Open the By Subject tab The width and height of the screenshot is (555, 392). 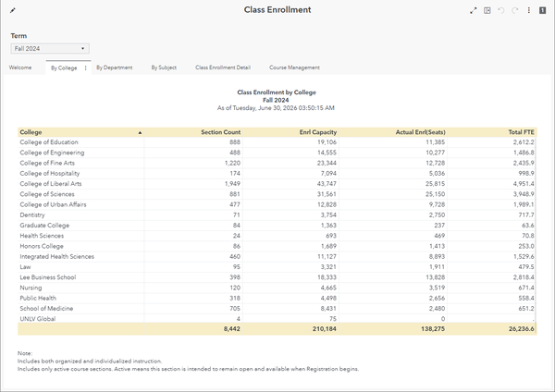[164, 67]
